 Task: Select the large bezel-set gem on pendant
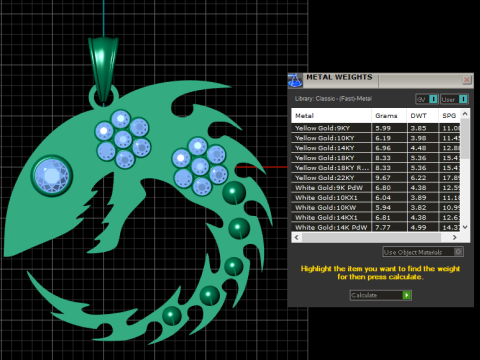point(52,176)
